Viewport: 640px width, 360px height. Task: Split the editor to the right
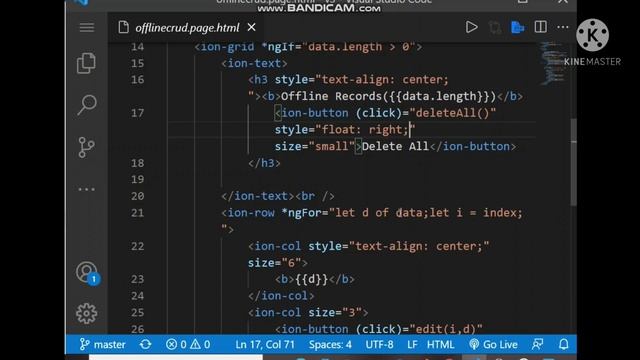tap(540, 27)
